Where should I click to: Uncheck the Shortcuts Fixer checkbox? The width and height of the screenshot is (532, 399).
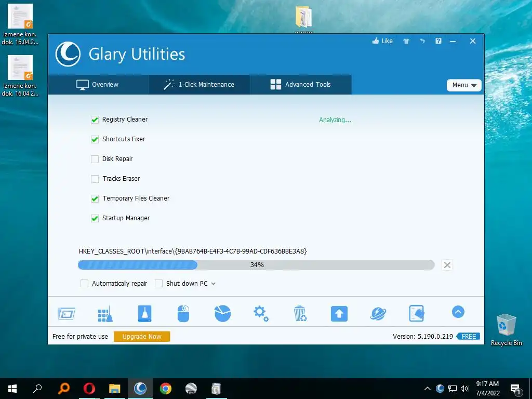pyautogui.click(x=95, y=139)
